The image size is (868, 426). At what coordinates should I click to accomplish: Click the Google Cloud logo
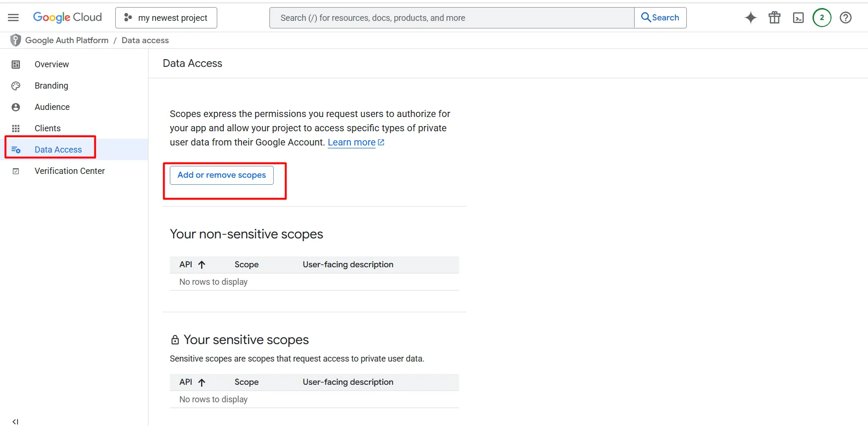click(x=67, y=18)
